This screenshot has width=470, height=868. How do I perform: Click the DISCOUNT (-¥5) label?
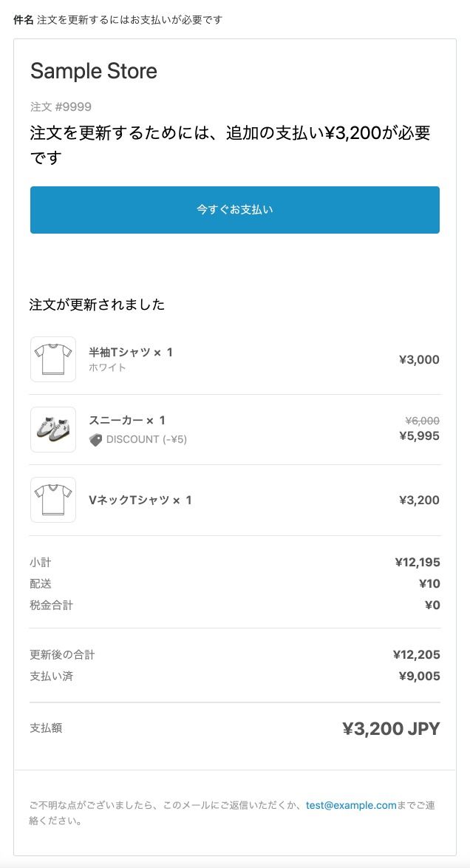(x=146, y=440)
